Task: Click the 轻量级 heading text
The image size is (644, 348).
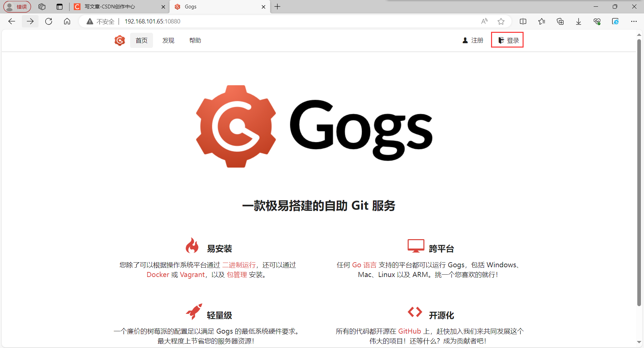Action: pos(219,316)
